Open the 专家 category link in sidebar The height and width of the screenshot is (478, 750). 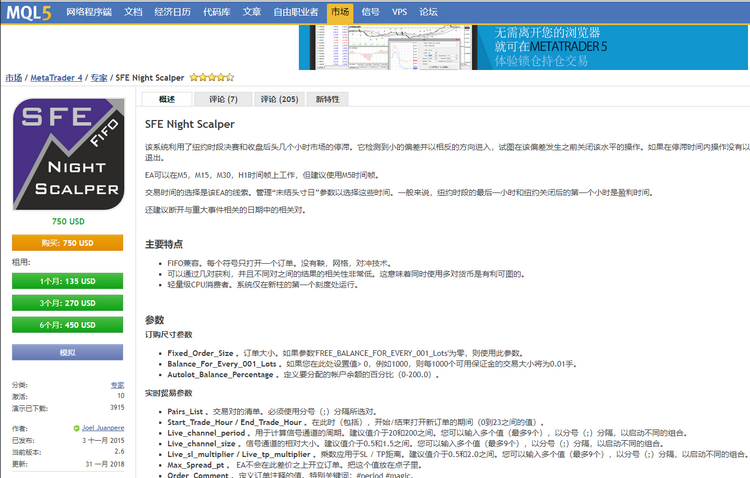[118, 385]
